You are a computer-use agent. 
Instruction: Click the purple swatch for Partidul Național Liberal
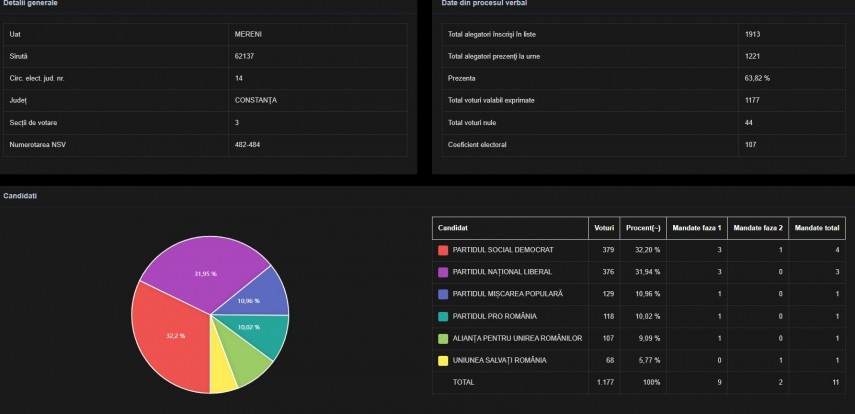coord(443,272)
